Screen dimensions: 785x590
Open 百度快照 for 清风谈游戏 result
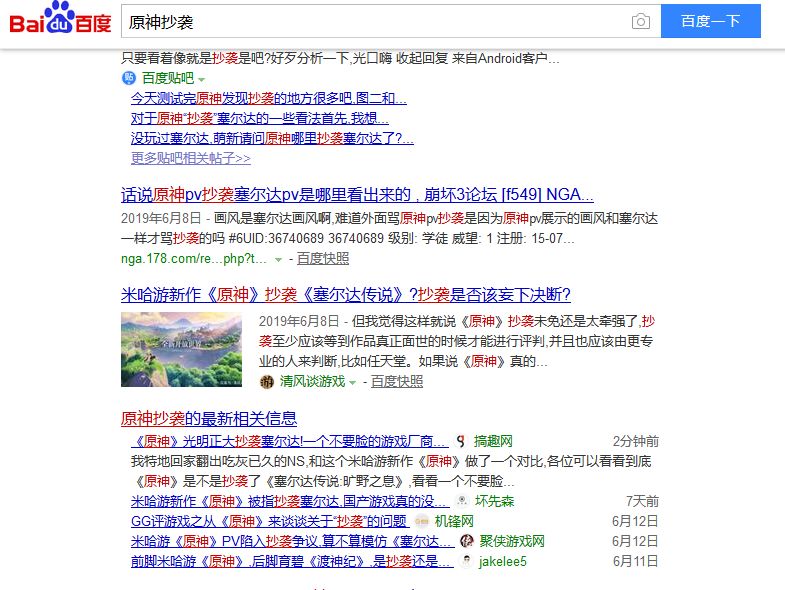click(397, 382)
